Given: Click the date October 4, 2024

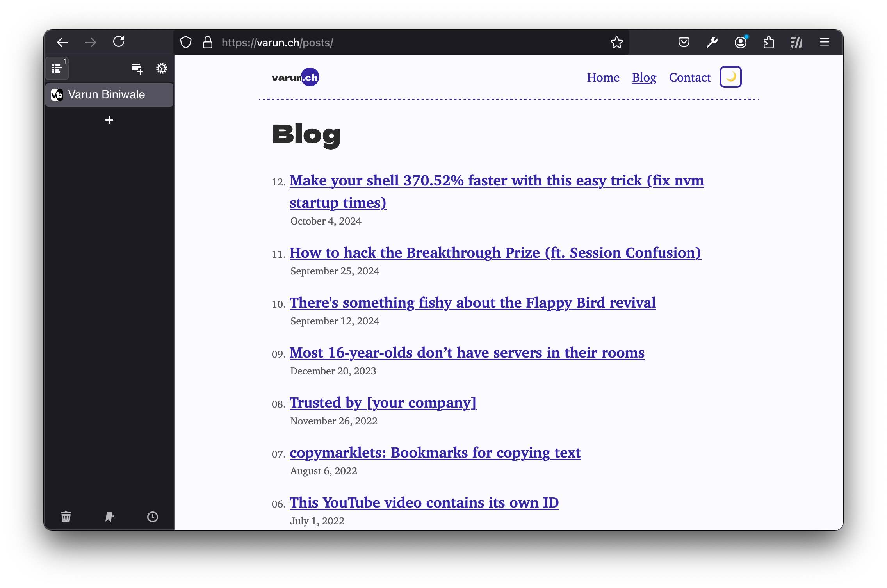Looking at the screenshot, I should [x=326, y=221].
